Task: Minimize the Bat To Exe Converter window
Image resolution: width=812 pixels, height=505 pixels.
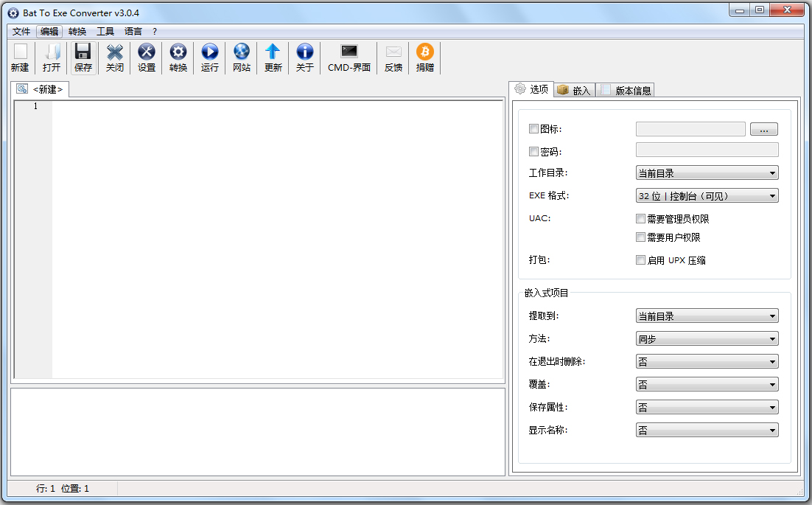Action: pyautogui.click(x=740, y=10)
